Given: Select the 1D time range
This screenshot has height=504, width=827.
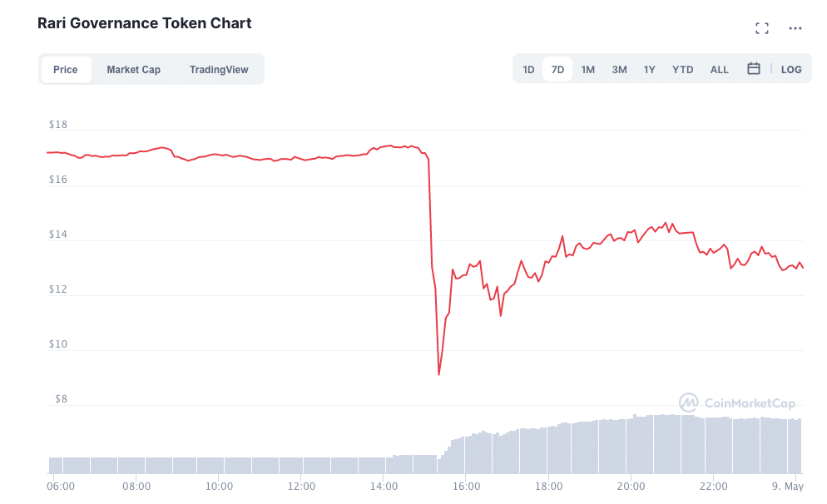Looking at the screenshot, I should pos(528,70).
